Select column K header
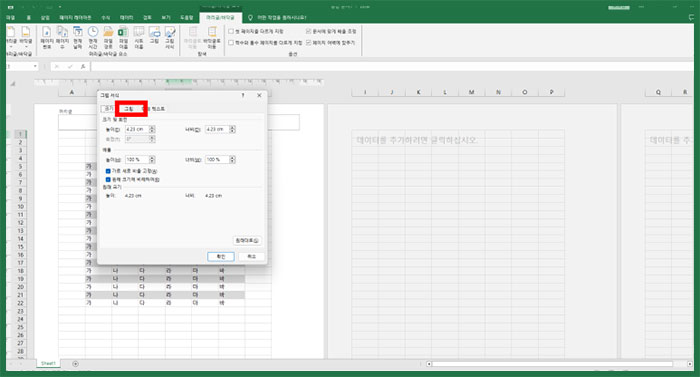This screenshot has width=700, height=377. (418, 92)
